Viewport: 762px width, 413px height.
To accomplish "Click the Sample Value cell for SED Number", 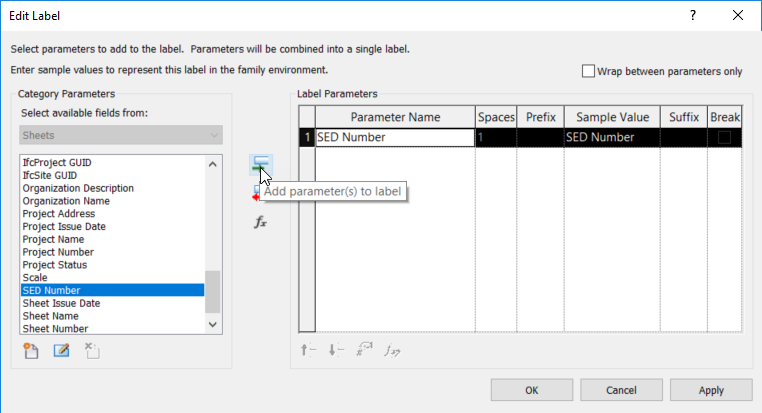I will (x=612, y=138).
